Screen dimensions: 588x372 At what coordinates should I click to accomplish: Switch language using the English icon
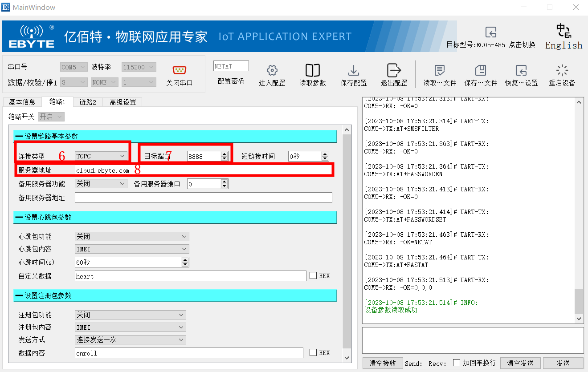[x=563, y=31]
